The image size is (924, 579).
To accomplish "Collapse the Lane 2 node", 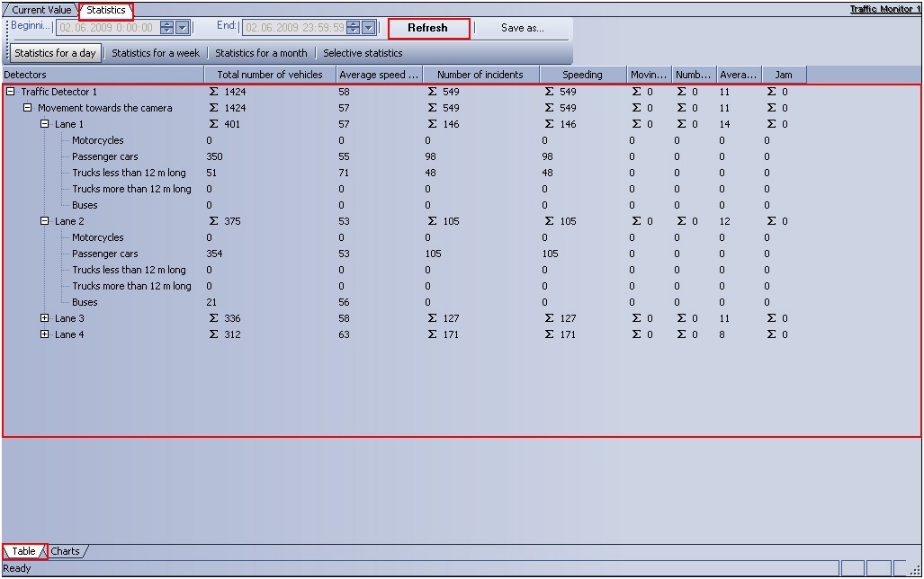I will tap(45, 221).
